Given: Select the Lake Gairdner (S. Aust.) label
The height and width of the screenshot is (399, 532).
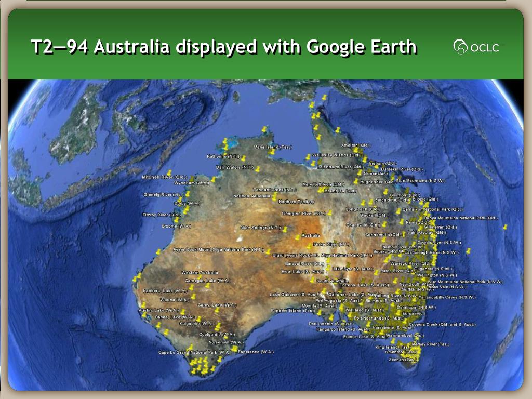Looking at the screenshot, I should point(294,295).
